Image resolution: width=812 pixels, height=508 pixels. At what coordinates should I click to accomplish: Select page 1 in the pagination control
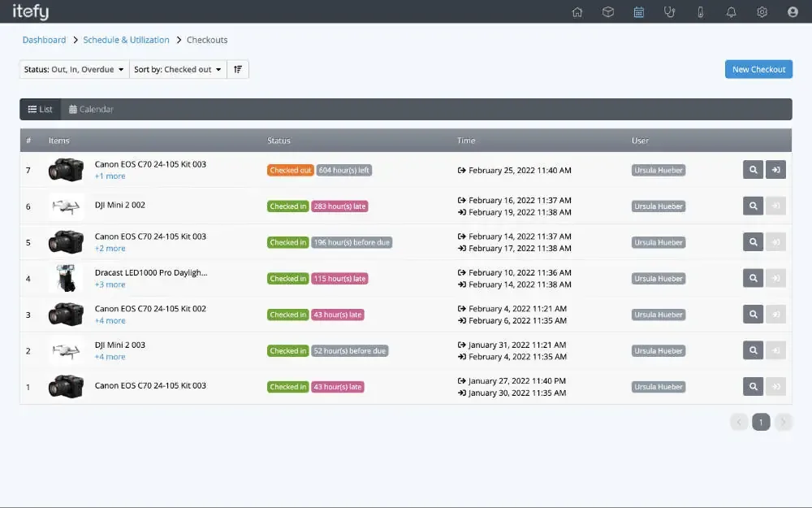761,422
